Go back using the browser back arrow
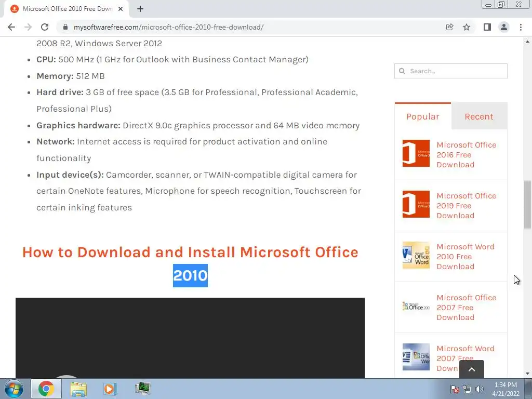The width and height of the screenshot is (532, 399). (x=11, y=27)
